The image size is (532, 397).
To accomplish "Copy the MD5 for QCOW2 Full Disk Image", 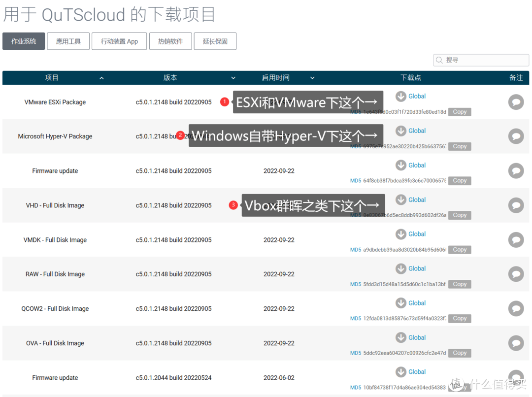I will [x=460, y=318].
